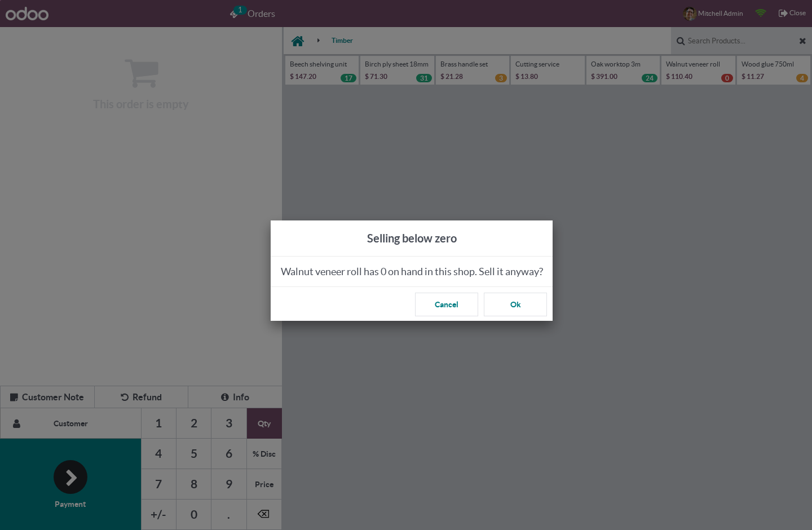Close the point of sale session
812x530 pixels.
click(x=792, y=13)
